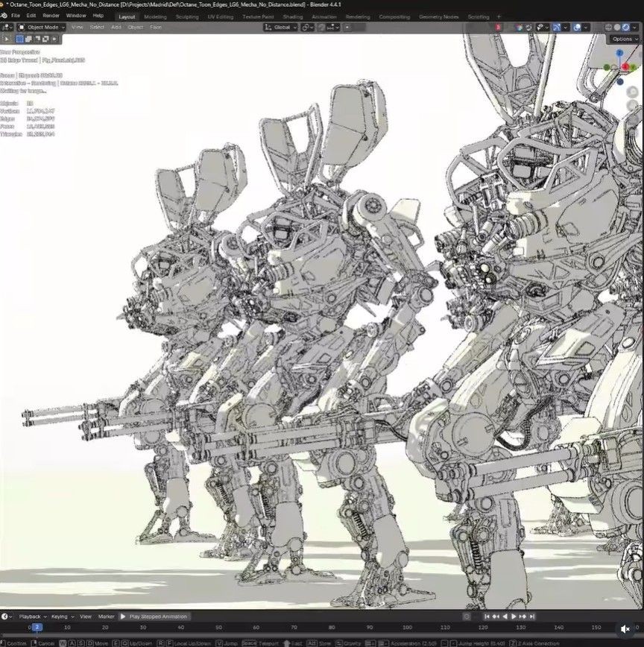The image size is (644, 647).
Task: Switch to the Geometry Nodes workspace tab
Action: [x=438, y=16]
